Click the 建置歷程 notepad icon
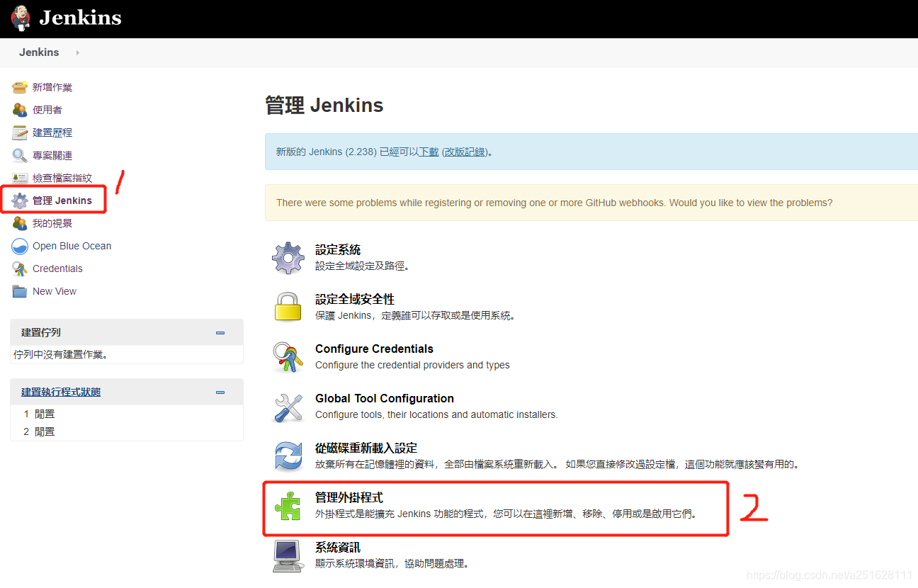The height and width of the screenshot is (588, 918). 20,132
